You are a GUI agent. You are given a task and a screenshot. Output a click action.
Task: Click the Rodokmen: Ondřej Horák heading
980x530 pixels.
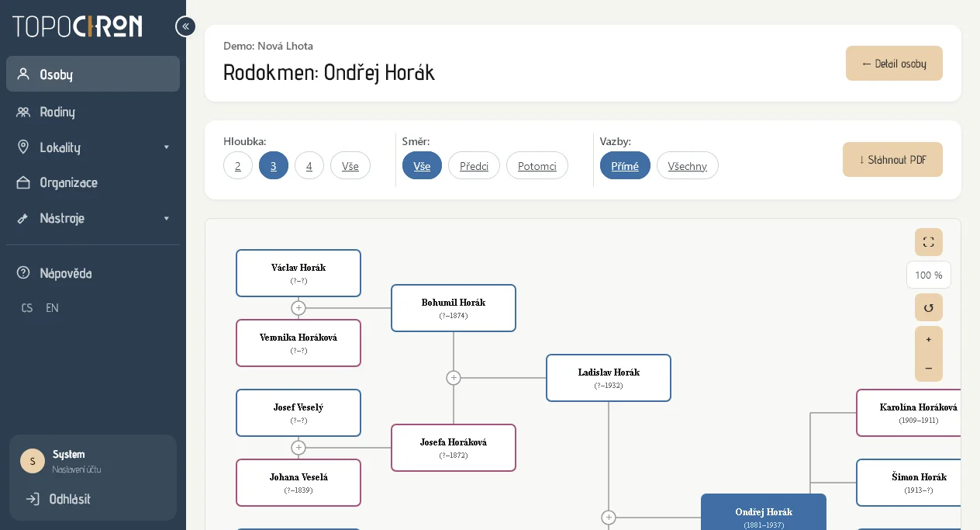point(329,72)
